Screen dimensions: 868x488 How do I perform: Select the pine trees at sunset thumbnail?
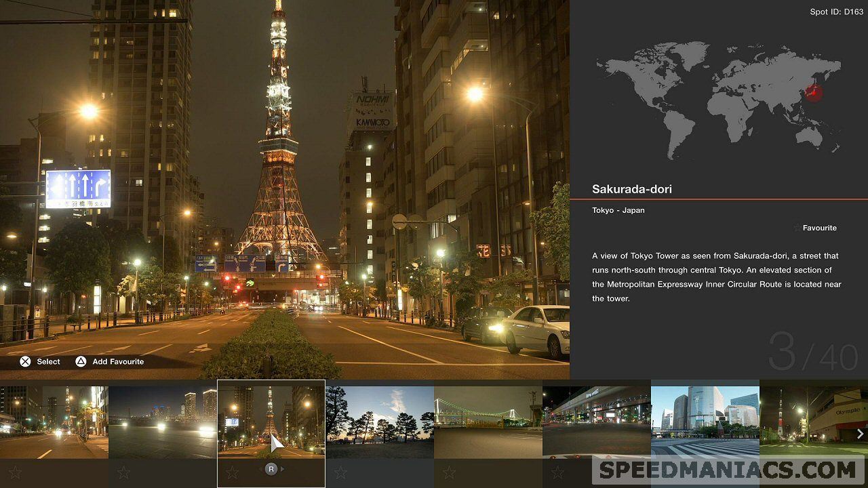[x=380, y=422]
